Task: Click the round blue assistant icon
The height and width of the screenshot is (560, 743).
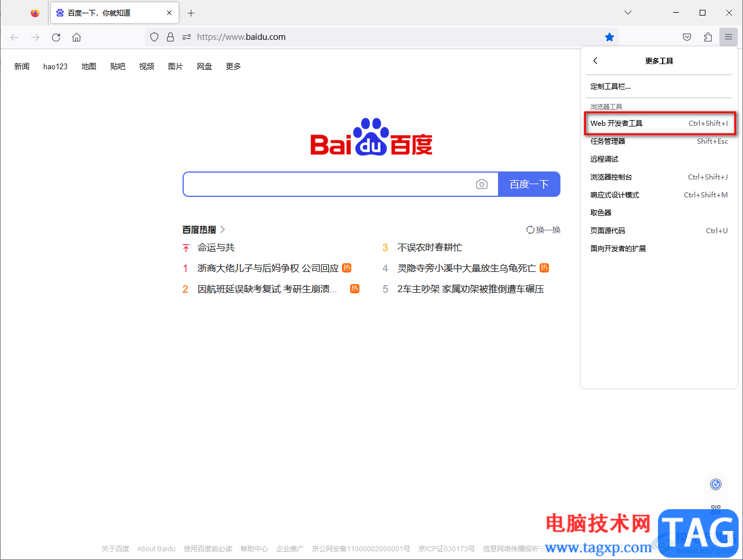Action: (x=716, y=484)
